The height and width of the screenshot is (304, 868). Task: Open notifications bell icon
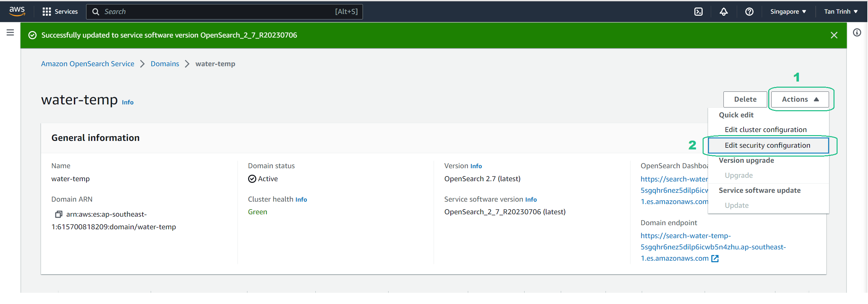(723, 12)
